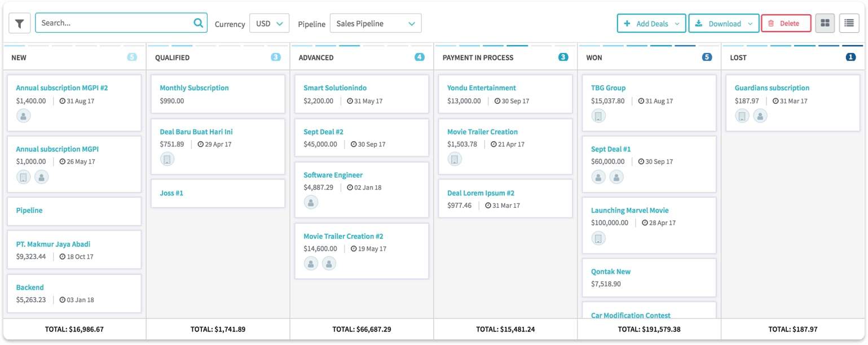
Task: Click clock icon on Smart Solutionindo card
Action: [x=350, y=101]
